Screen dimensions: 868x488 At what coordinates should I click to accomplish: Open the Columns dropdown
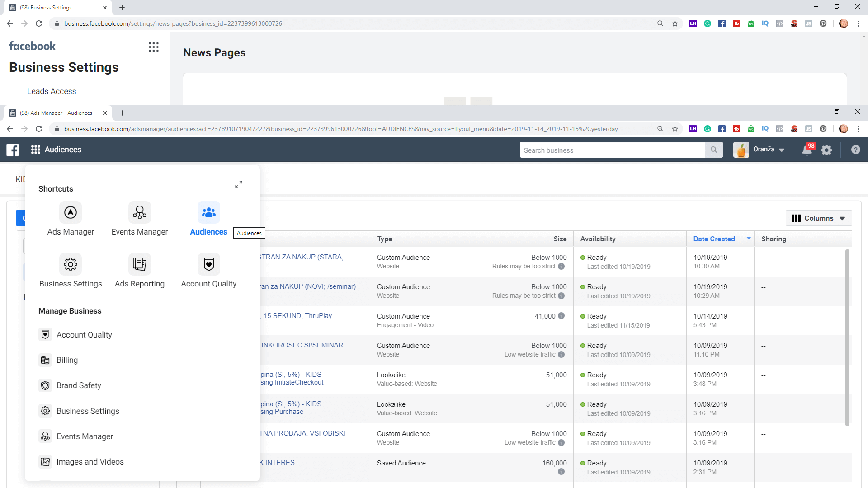(x=818, y=218)
